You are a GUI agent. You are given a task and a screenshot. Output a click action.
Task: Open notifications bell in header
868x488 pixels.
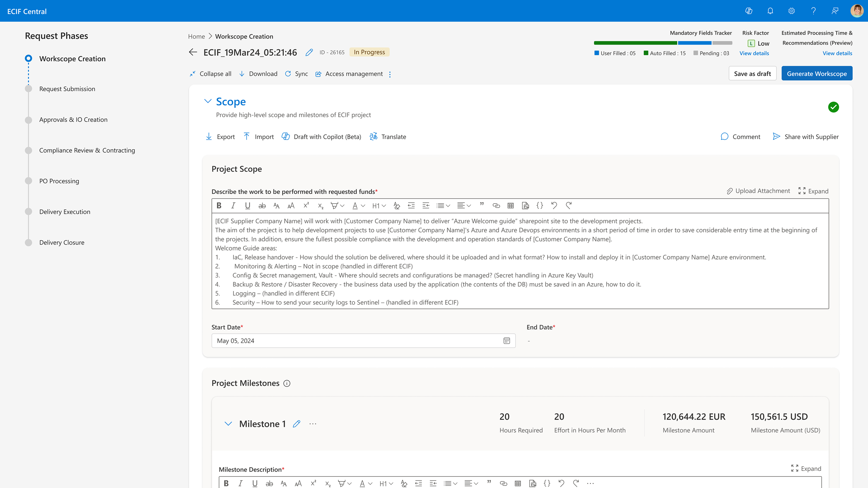770,11
